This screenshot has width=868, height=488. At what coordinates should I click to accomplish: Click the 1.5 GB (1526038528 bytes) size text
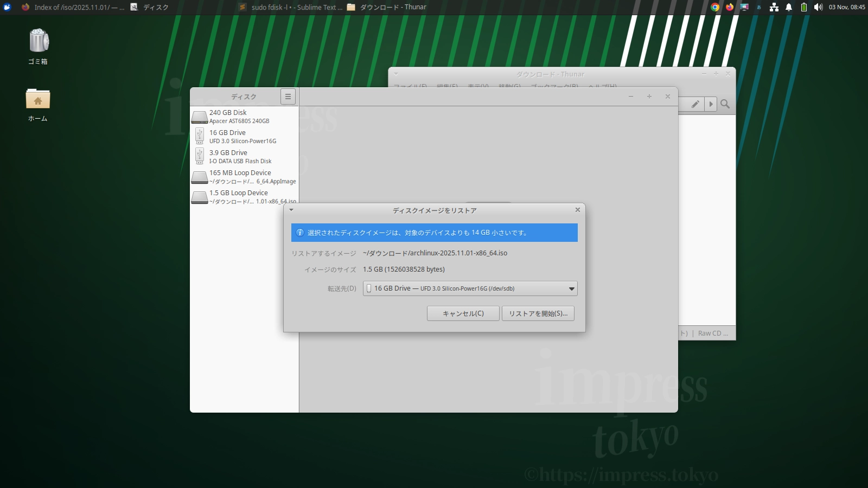pos(404,269)
